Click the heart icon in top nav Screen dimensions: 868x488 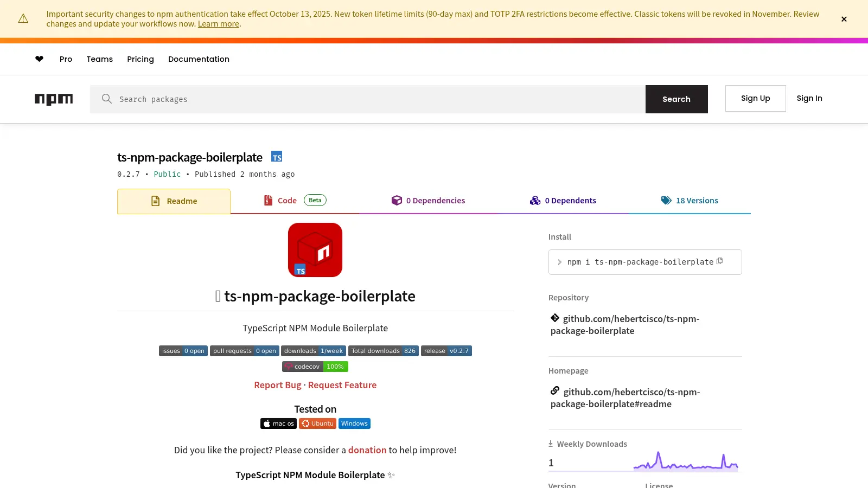coord(39,59)
